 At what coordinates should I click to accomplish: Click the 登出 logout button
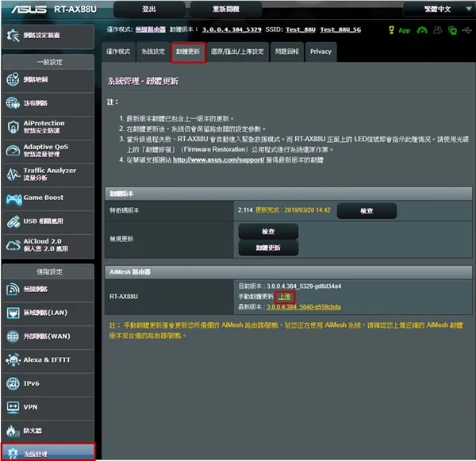click(149, 9)
